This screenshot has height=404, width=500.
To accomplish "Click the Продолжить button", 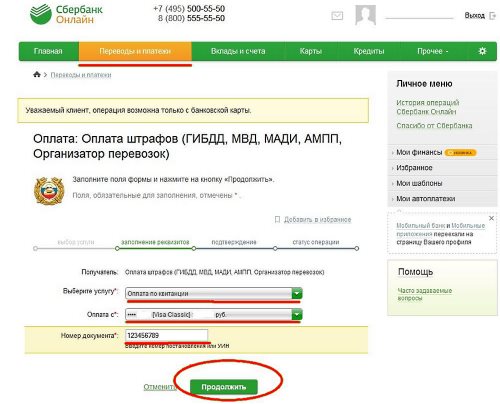I will pyautogui.click(x=224, y=387).
